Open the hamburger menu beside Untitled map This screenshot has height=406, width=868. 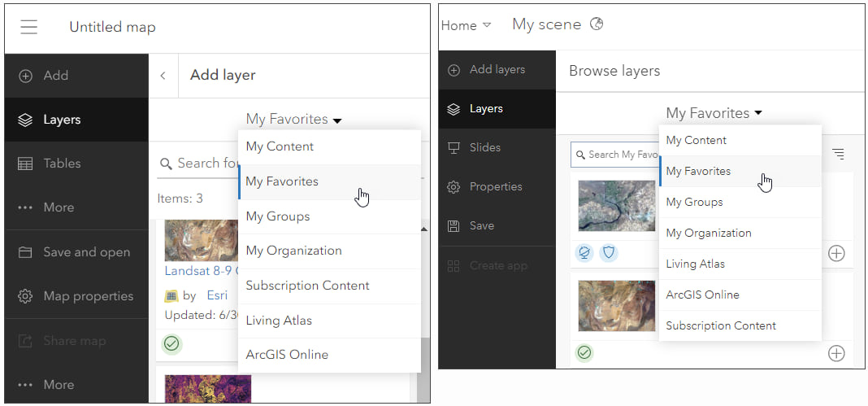coord(29,27)
